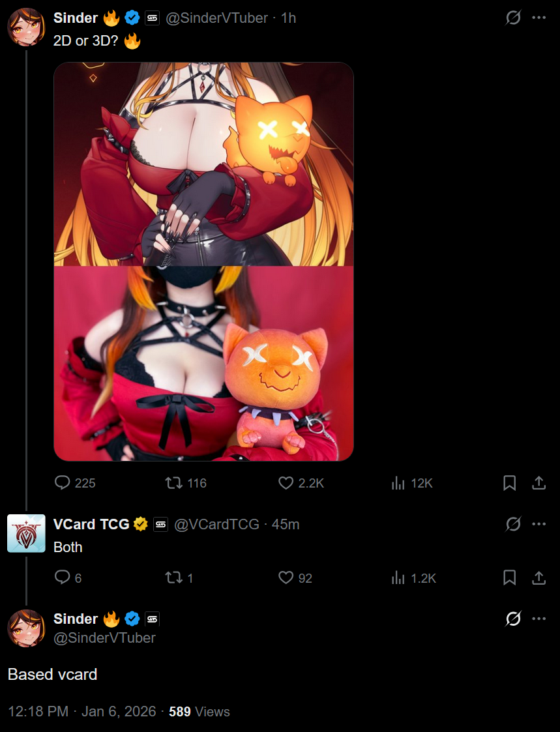
Task: Share Sinder's original post
Action: tap(539, 483)
